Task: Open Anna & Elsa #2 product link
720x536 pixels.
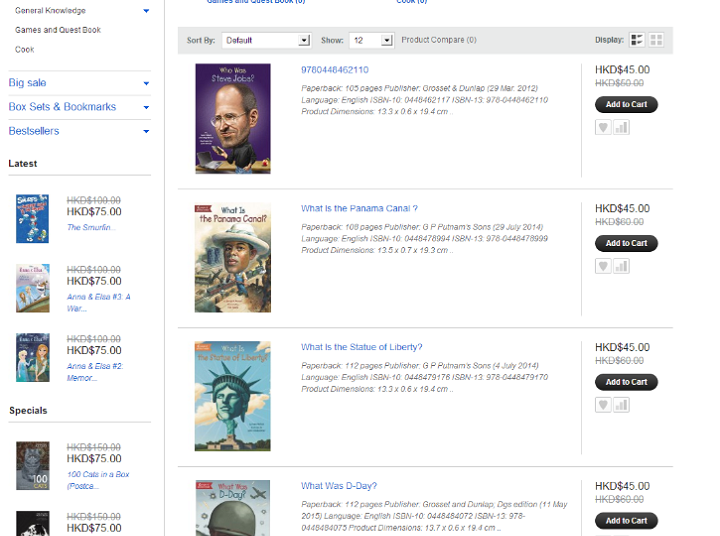Action: click(95, 372)
